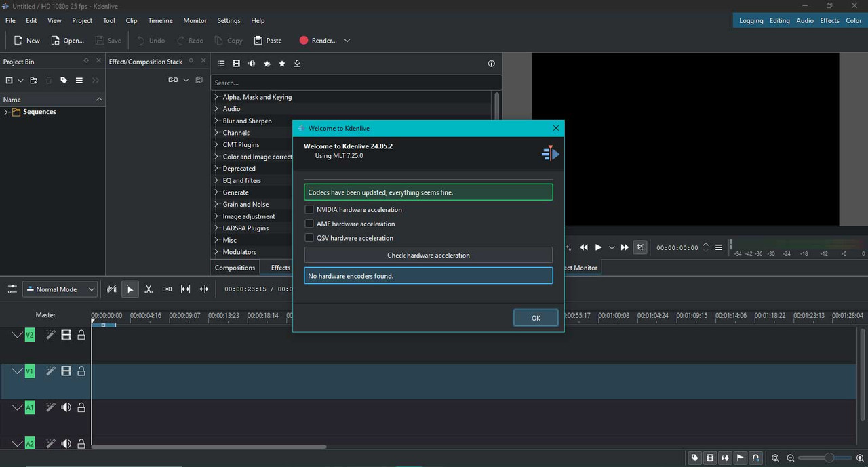Open Project menu
The height and width of the screenshot is (467, 868).
point(82,21)
